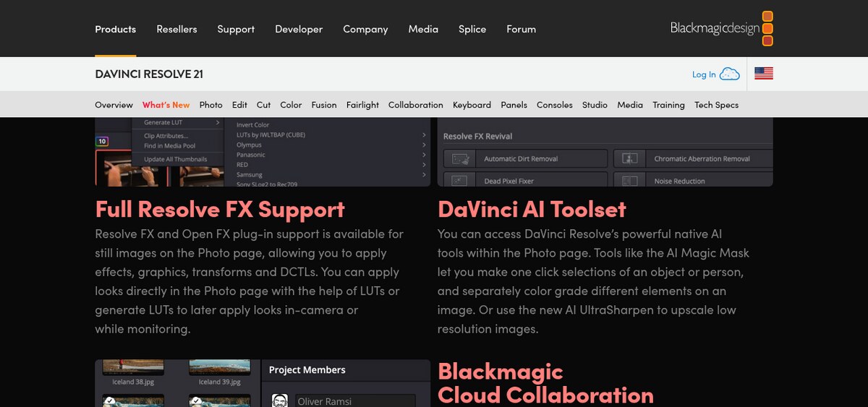Viewport: 868px width, 407px height.
Task: Expand the Samsung LUT folder arrow
Action: coord(424,175)
